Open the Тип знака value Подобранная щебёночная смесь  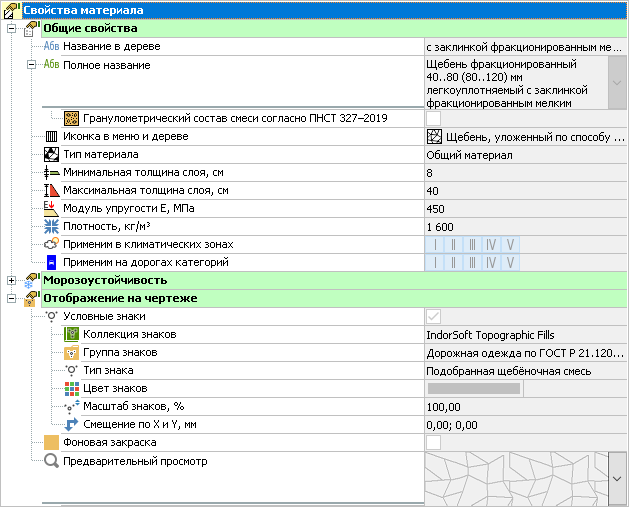[x=526, y=371]
